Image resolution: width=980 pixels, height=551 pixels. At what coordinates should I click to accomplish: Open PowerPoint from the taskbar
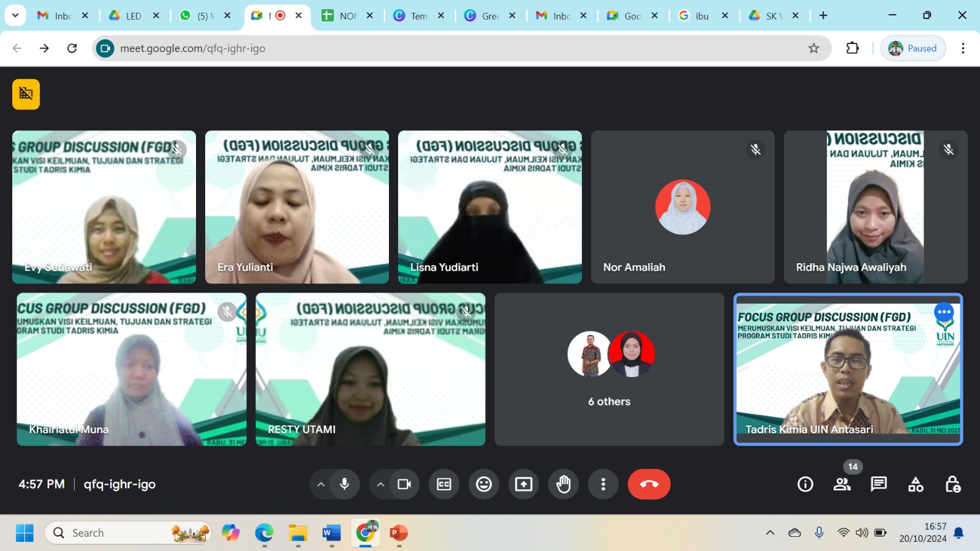point(399,533)
